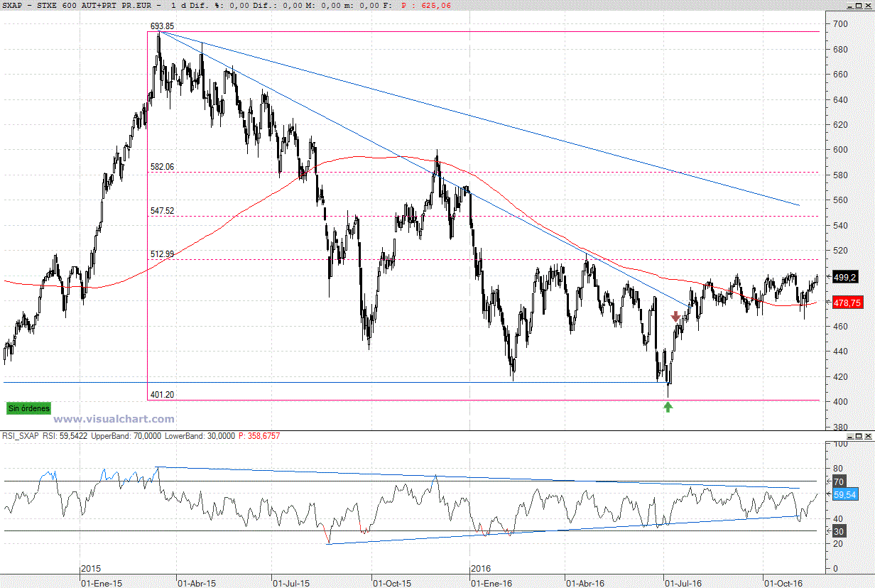Click the red 'P: 358,6757' RSI value
Image resolution: width=875 pixels, height=588 pixels.
tap(258, 436)
